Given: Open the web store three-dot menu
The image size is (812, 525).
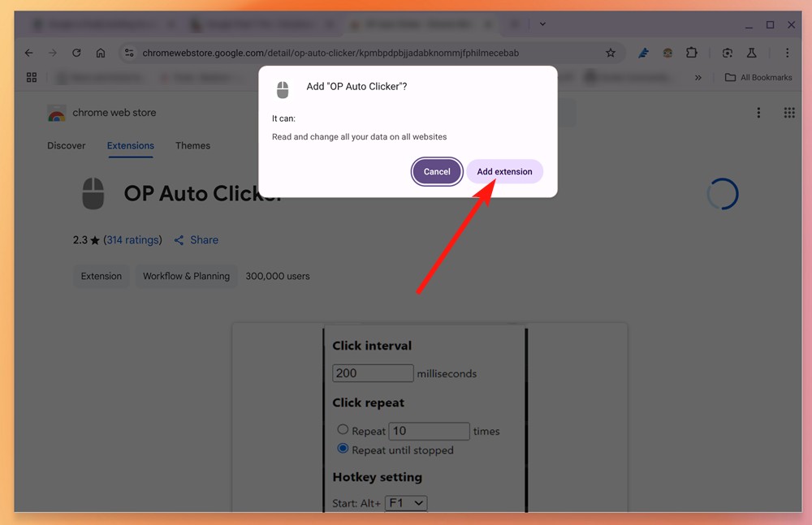Looking at the screenshot, I should tap(758, 113).
